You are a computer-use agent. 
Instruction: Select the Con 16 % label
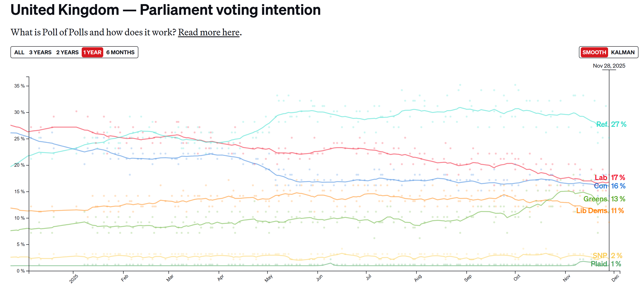pos(610,186)
